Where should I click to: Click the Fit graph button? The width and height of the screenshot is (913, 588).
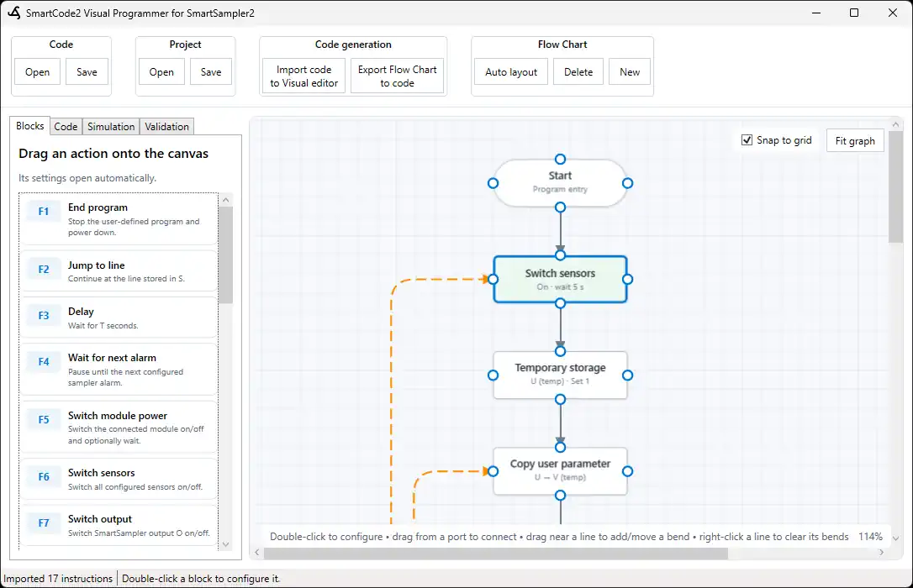pos(855,141)
